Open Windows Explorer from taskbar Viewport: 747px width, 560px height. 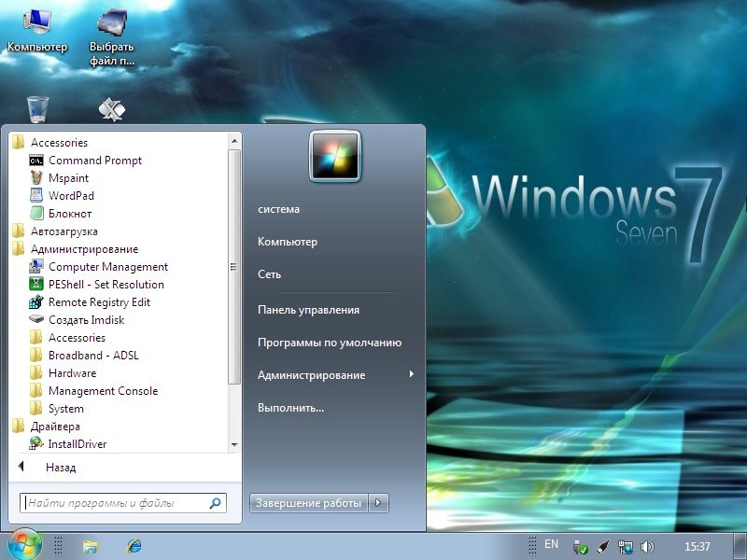(x=90, y=546)
